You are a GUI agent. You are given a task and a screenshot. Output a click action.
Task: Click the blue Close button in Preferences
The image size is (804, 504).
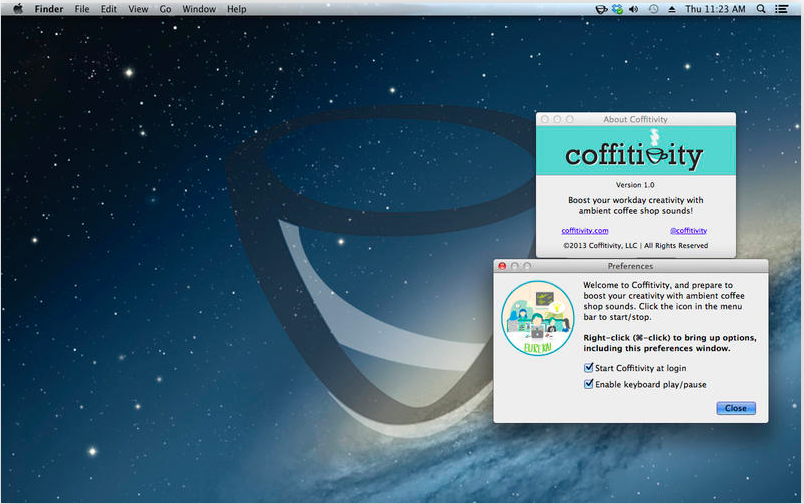(x=736, y=408)
